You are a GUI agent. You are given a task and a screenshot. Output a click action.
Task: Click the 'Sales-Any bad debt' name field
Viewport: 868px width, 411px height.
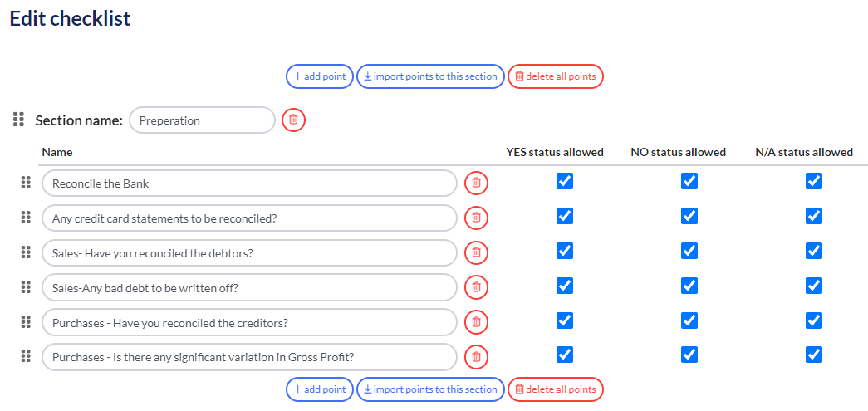(250, 287)
